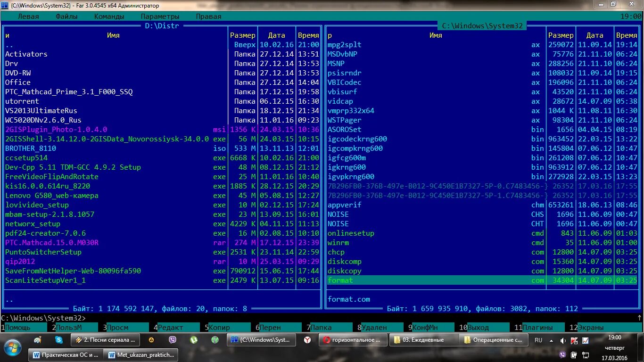The image size is (644, 362).
Task: Switch to 'Практическая ОС и' Word document
Action: coord(66,354)
